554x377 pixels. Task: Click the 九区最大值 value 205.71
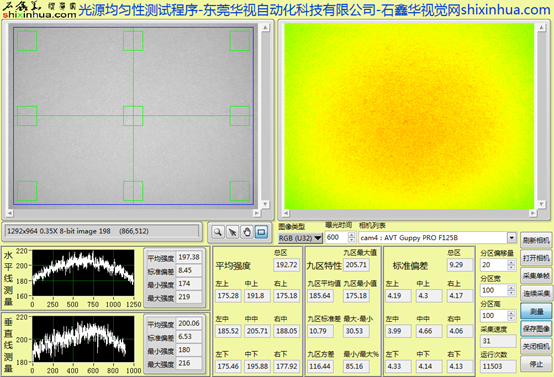point(356,265)
